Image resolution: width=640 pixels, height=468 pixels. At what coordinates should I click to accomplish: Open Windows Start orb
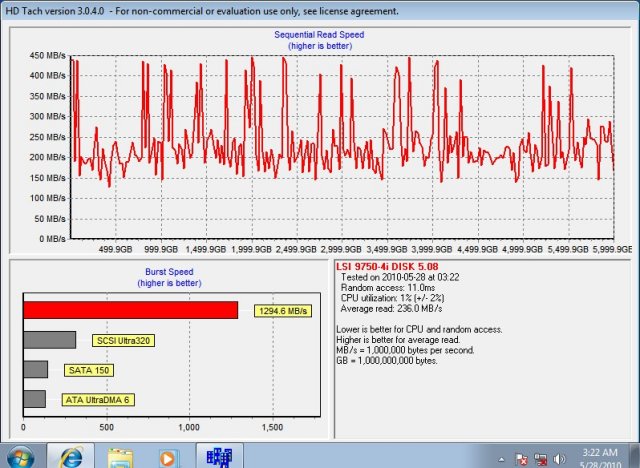click(x=20, y=458)
